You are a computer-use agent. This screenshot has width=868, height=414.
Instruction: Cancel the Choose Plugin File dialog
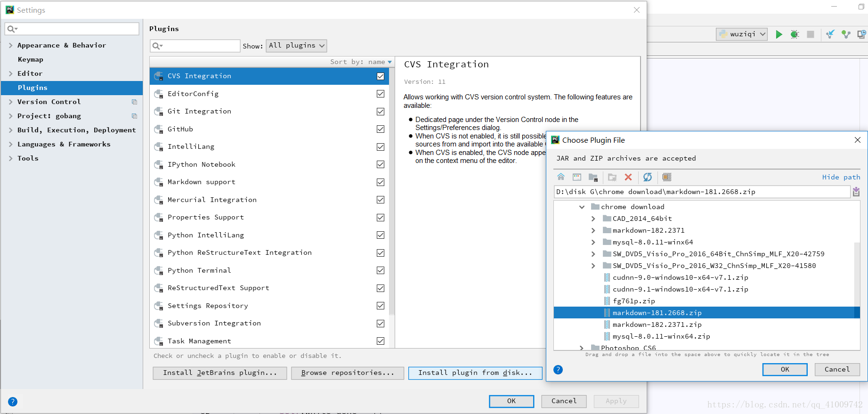pos(837,370)
